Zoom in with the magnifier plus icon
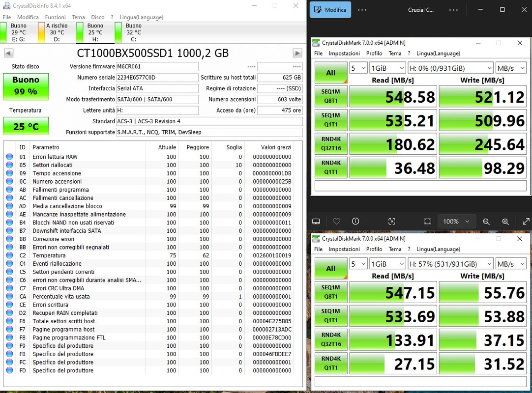 (x=505, y=222)
